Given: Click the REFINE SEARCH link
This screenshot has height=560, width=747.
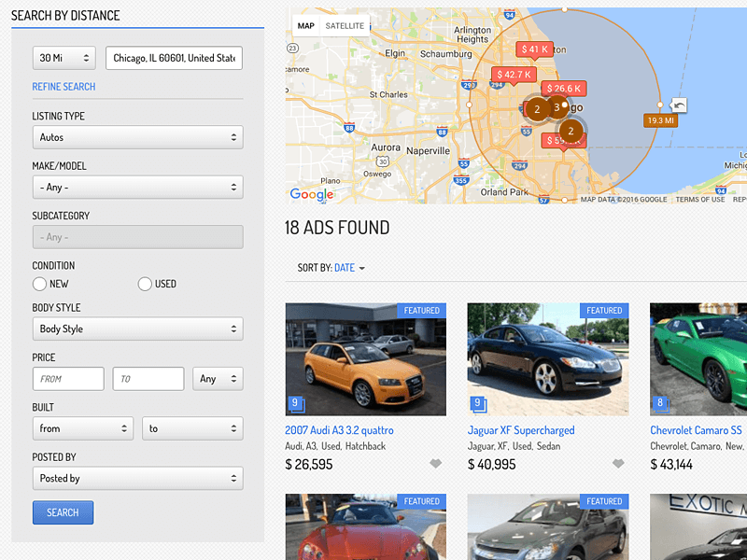Looking at the screenshot, I should pos(63,87).
